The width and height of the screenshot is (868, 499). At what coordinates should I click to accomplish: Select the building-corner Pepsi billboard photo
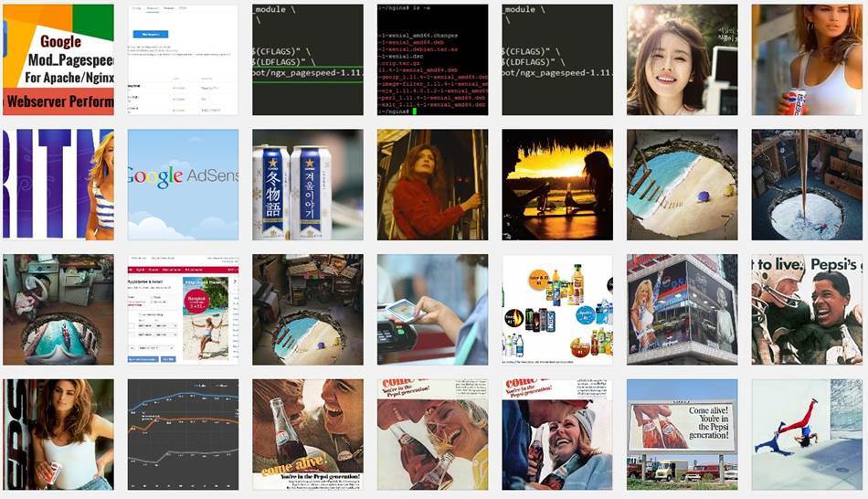(x=682, y=309)
